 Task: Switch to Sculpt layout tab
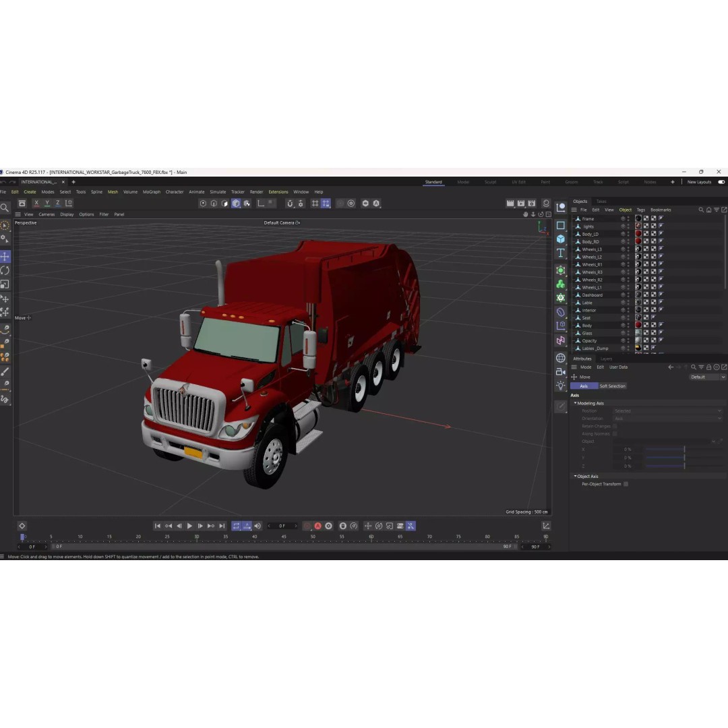point(490,182)
